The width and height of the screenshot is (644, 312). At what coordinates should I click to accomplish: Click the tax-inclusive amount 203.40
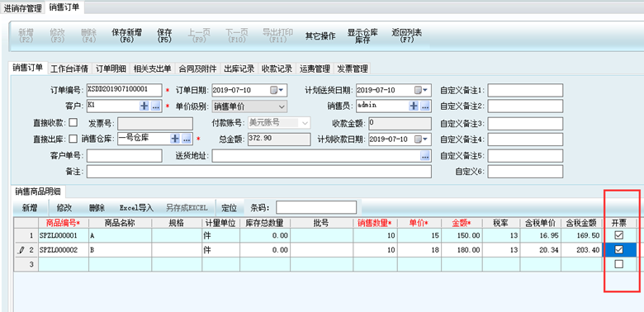[581, 249]
